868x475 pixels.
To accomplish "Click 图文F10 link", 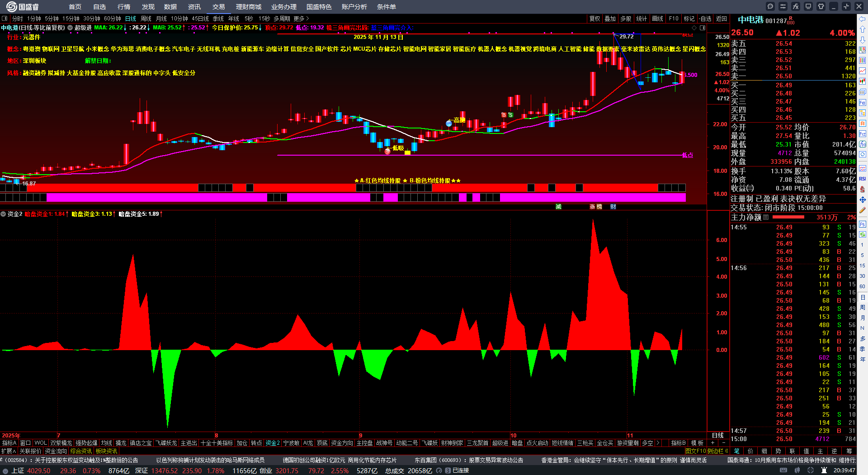I will (x=696, y=451).
